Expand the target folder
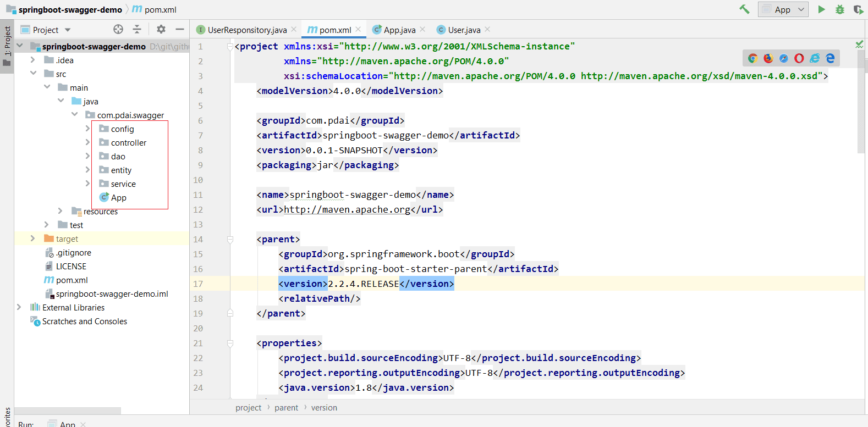This screenshot has width=868, height=427. (x=32, y=239)
